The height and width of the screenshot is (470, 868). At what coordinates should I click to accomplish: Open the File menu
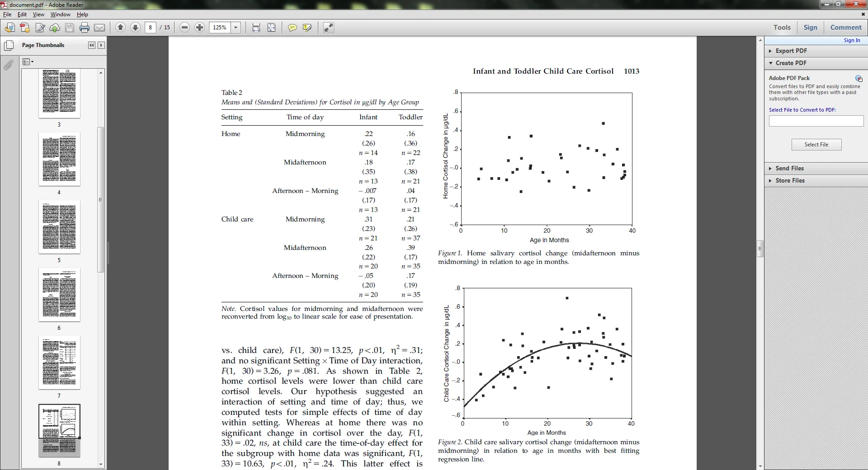pyautogui.click(x=7, y=14)
